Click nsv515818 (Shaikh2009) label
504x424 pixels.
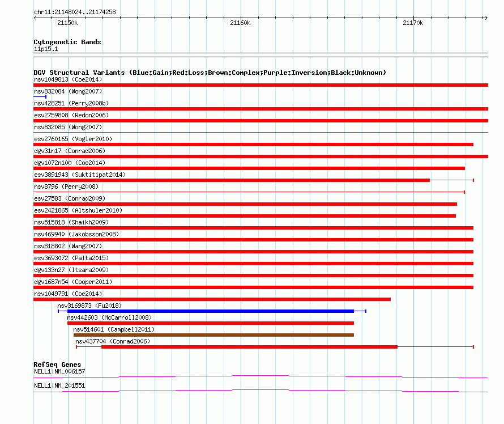click(x=71, y=222)
